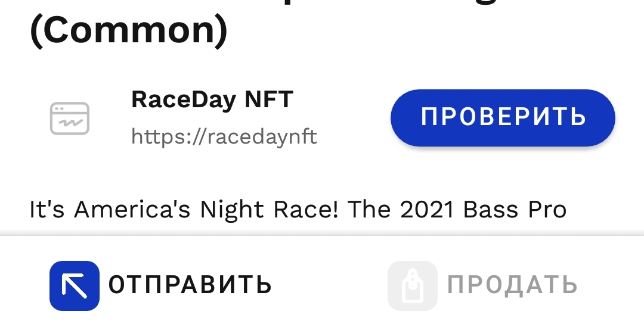This screenshot has height=336, width=644.
Task: Click the grayed-out price tag sell icon
Action: tap(413, 285)
